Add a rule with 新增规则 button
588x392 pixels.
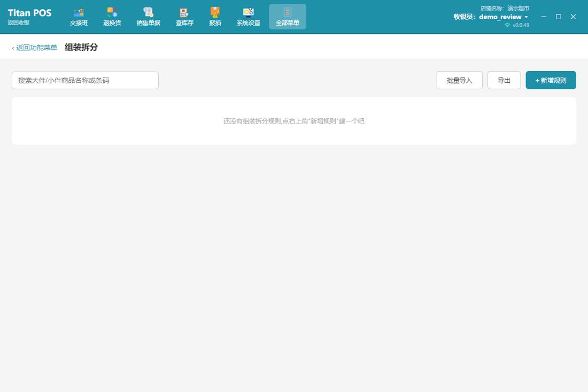[551, 80]
